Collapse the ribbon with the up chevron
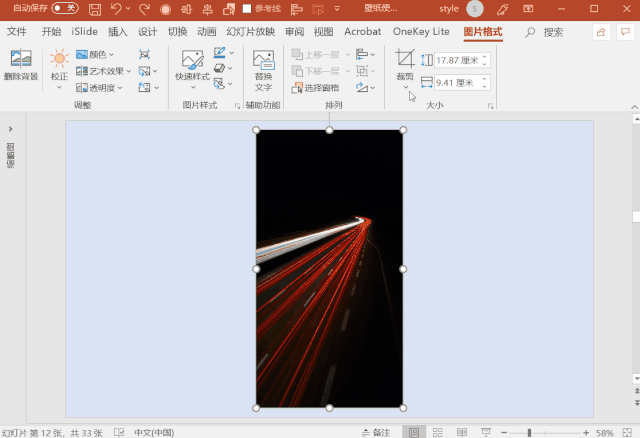The image size is (640, 438). pos(634,107)
